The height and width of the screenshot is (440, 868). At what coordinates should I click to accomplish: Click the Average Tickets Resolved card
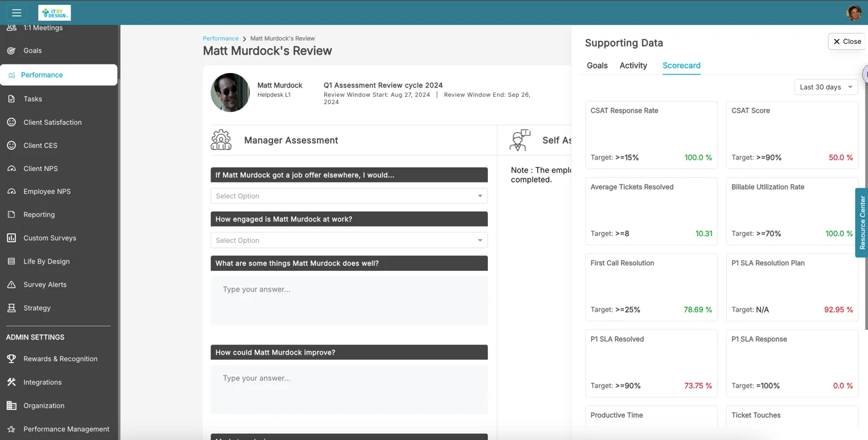(651, 211)
